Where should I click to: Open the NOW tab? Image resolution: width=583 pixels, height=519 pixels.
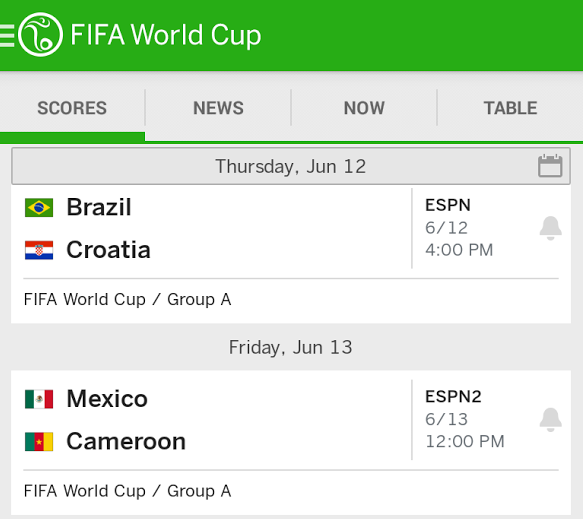pos(364,108)
